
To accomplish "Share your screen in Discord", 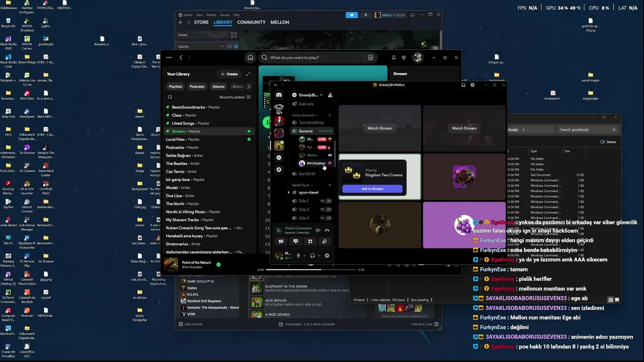I will click(x=295, y=241).
